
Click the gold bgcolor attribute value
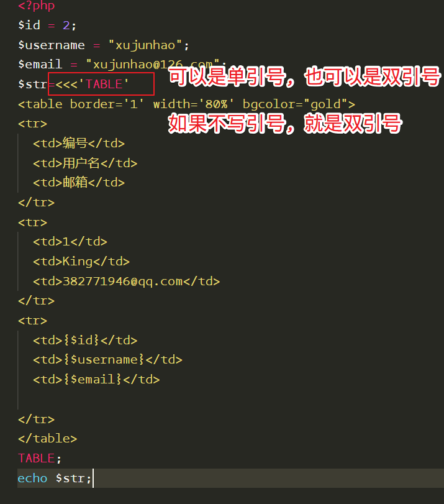325,104
